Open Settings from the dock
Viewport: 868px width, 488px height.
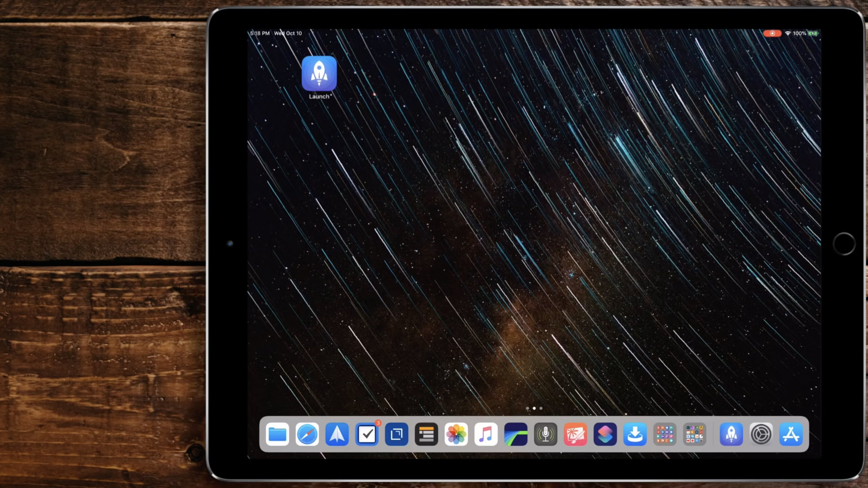(x=761, y=434)
